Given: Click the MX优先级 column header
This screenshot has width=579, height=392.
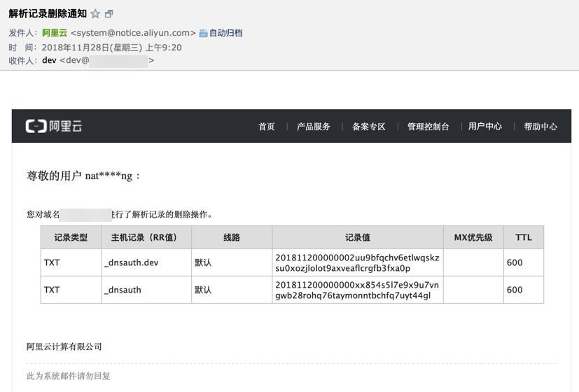Looking at the screenshot, I should point(473,237).
